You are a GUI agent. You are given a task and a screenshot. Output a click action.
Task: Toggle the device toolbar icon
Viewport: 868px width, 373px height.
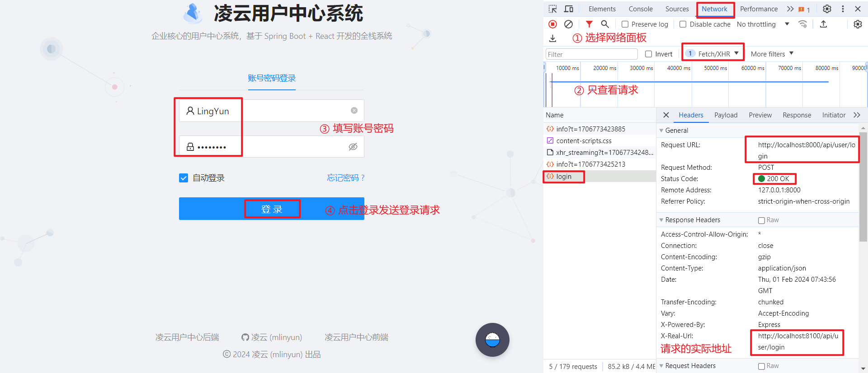pos(569,9)
